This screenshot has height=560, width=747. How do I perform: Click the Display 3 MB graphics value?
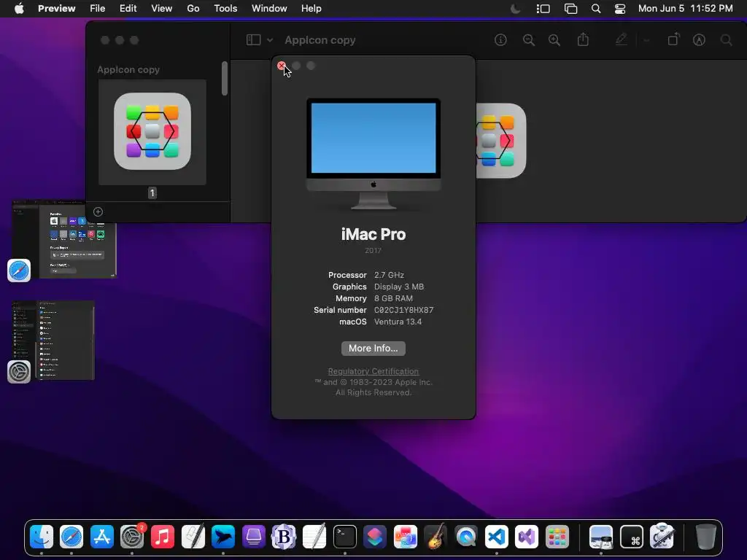pos(399,287)
